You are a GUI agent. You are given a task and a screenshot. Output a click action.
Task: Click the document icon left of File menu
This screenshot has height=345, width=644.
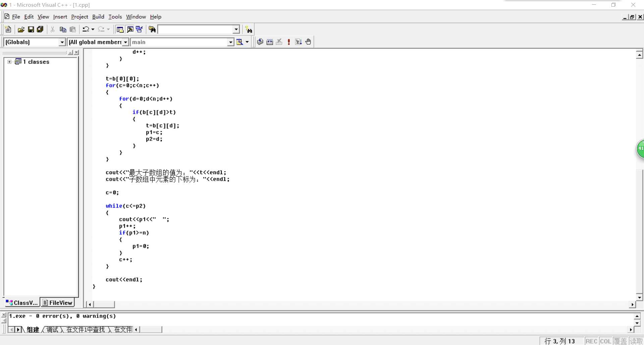click(7, 16)
